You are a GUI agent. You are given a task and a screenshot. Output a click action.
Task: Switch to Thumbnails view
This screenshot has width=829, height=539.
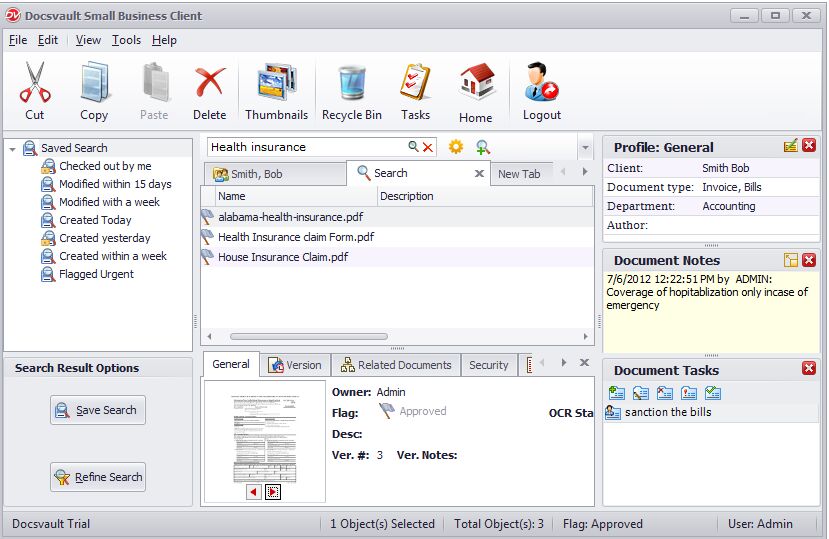276,84
